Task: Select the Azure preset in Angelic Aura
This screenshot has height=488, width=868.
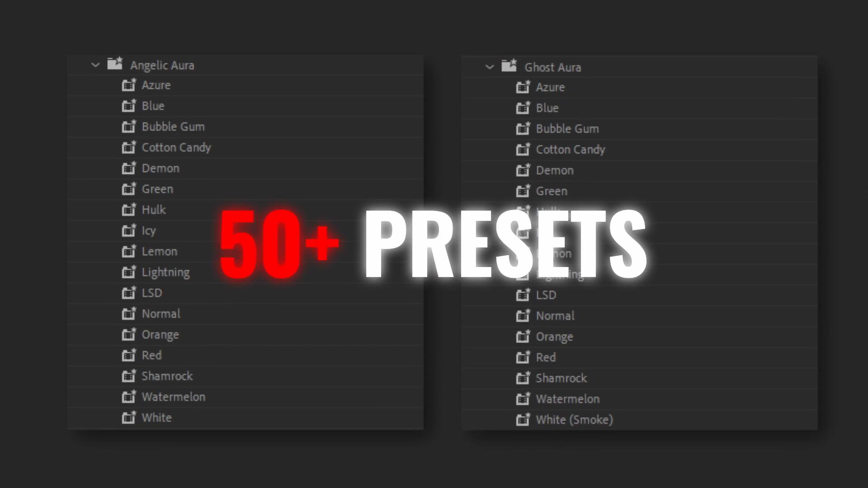Action: (156, 85)
